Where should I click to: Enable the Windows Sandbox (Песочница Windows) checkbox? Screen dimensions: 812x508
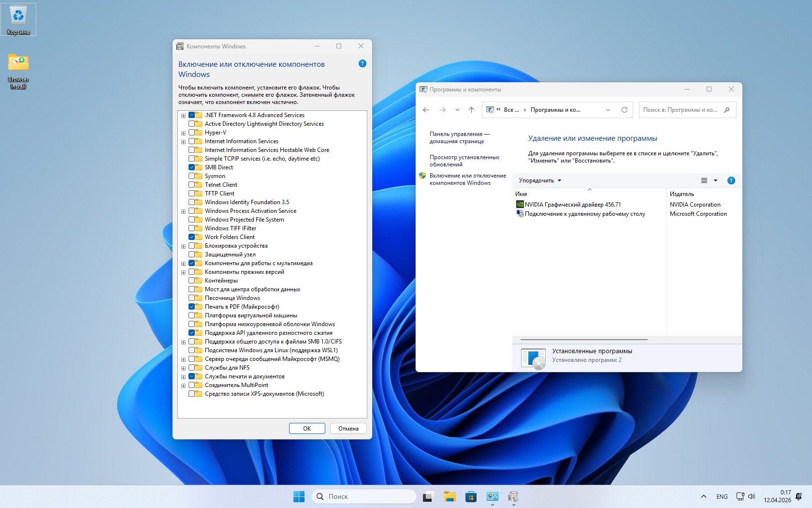192,298
